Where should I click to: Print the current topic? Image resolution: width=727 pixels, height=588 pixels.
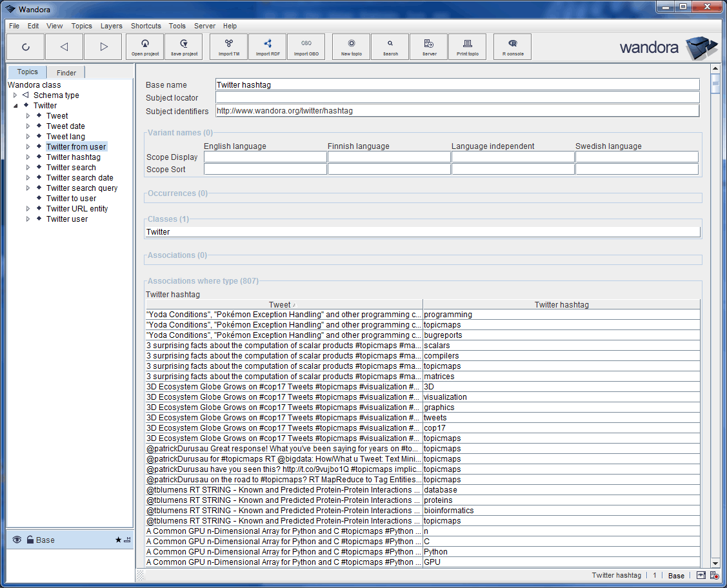pyautogui.click(x=467, y=46)
